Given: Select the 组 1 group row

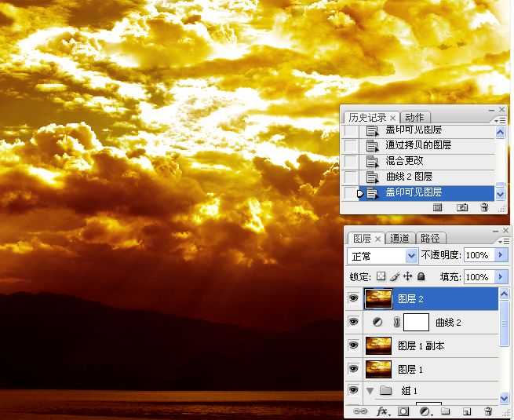Looking at the screenshot, I should tap(432, 390).
